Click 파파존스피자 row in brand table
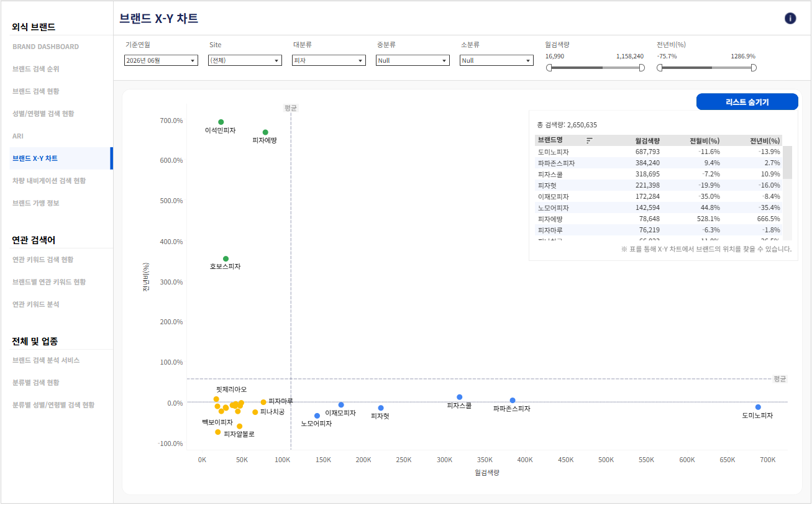This screenshot has width=812, height=505. [659, 163]
